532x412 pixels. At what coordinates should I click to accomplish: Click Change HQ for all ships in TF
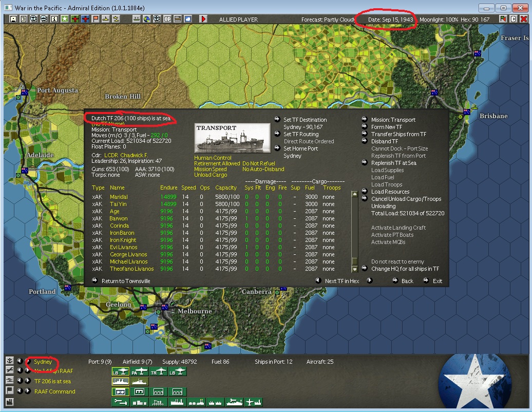click(x=405, y=269)
